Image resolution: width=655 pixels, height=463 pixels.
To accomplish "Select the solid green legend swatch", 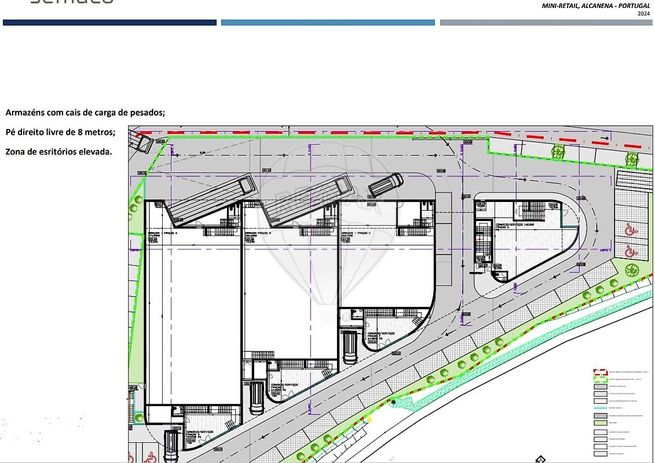I will [x=600, y=423].
